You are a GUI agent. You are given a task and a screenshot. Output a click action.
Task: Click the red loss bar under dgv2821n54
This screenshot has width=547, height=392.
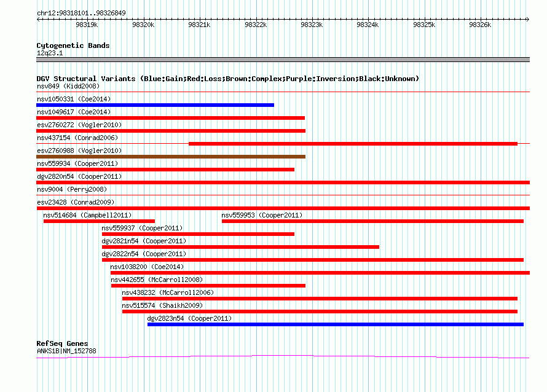pos(240,247)
